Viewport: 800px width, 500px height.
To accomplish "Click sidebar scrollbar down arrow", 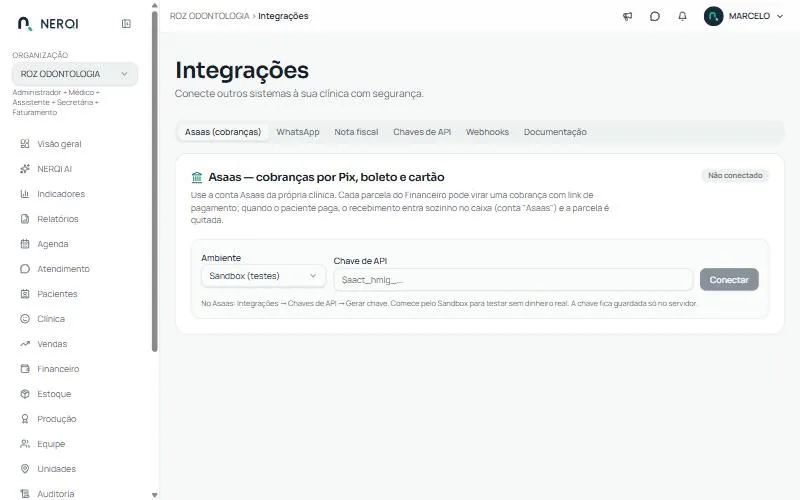I will coord(155,495).
